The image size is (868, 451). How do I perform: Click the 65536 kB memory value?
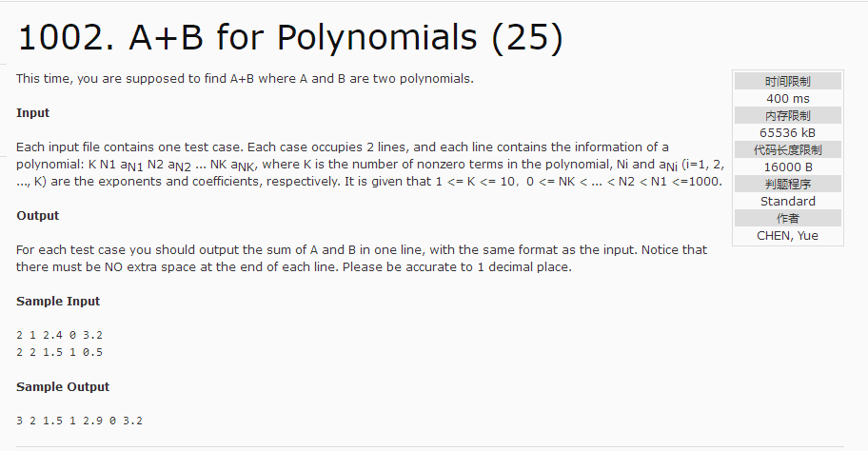pyautogui.click(x=788, y=133)
